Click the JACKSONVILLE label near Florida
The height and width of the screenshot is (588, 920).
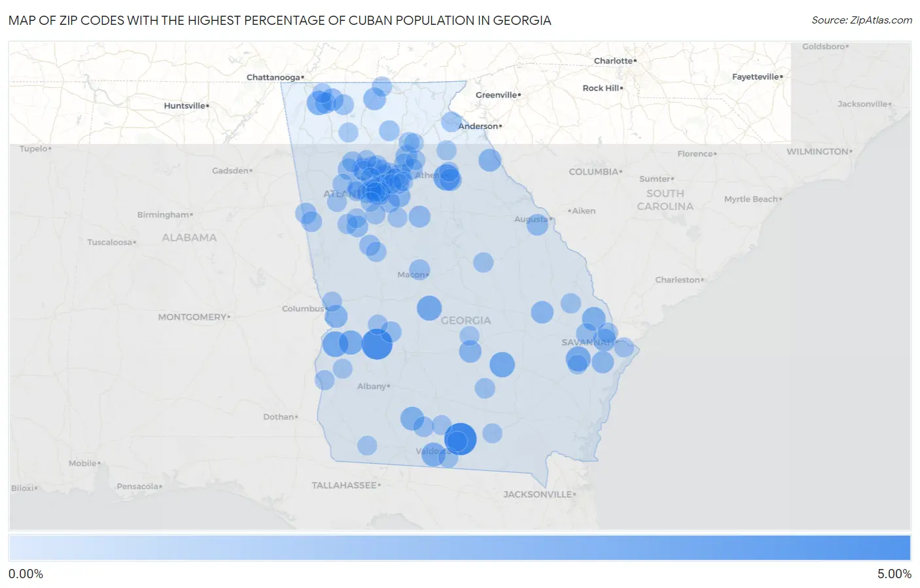pos(539,494)
